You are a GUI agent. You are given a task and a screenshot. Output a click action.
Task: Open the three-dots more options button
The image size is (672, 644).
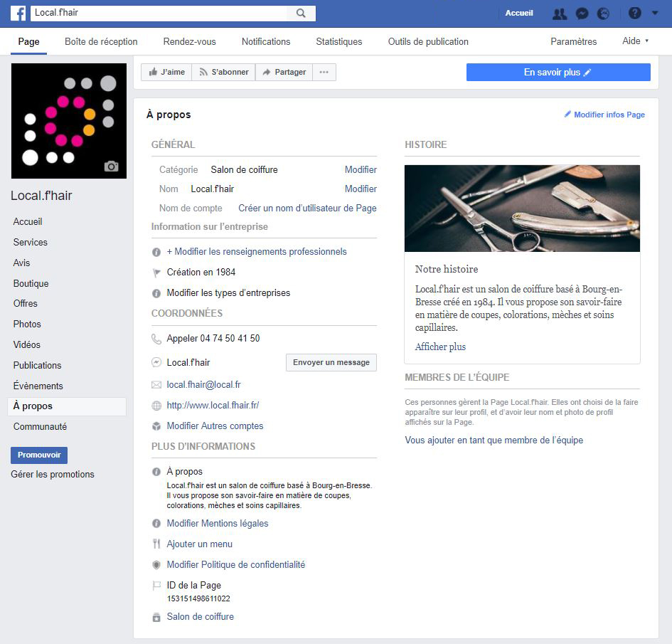coord(324,72)
